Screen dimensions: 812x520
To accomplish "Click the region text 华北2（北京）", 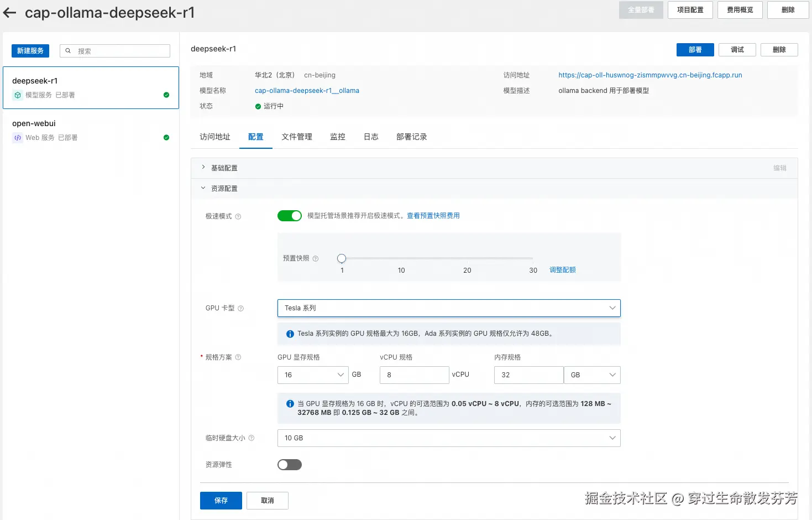I will click(275, 75).
